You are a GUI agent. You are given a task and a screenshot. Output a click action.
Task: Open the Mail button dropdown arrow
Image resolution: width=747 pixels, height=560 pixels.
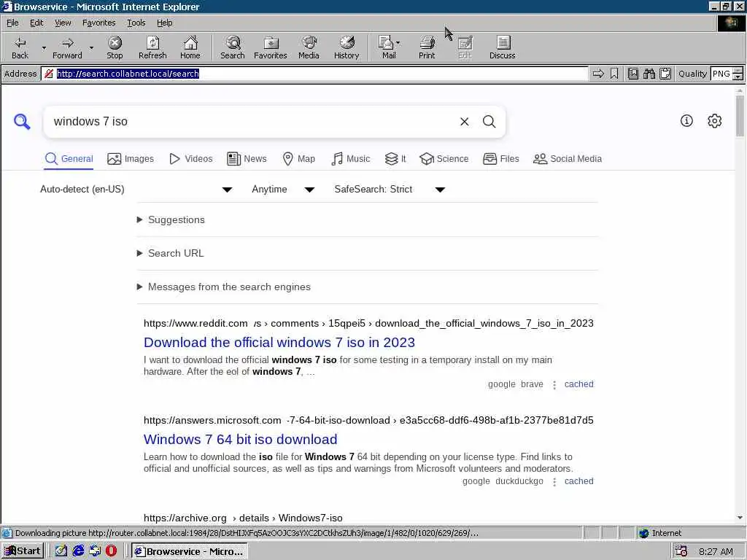[398, 43]
